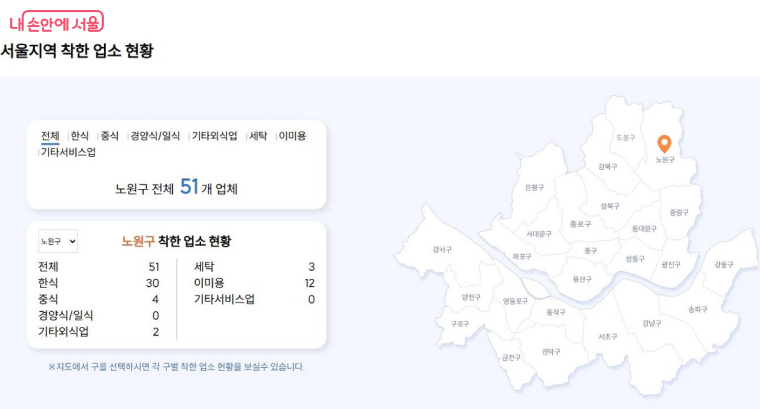
Task: Choose the 이미용 category tab
Action: pos(292,136)
